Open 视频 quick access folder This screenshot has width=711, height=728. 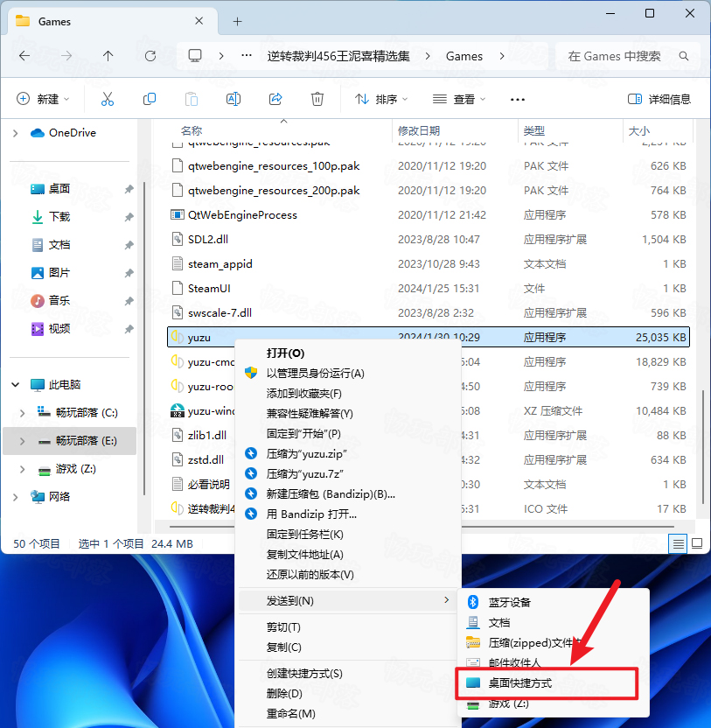point(50,329)
